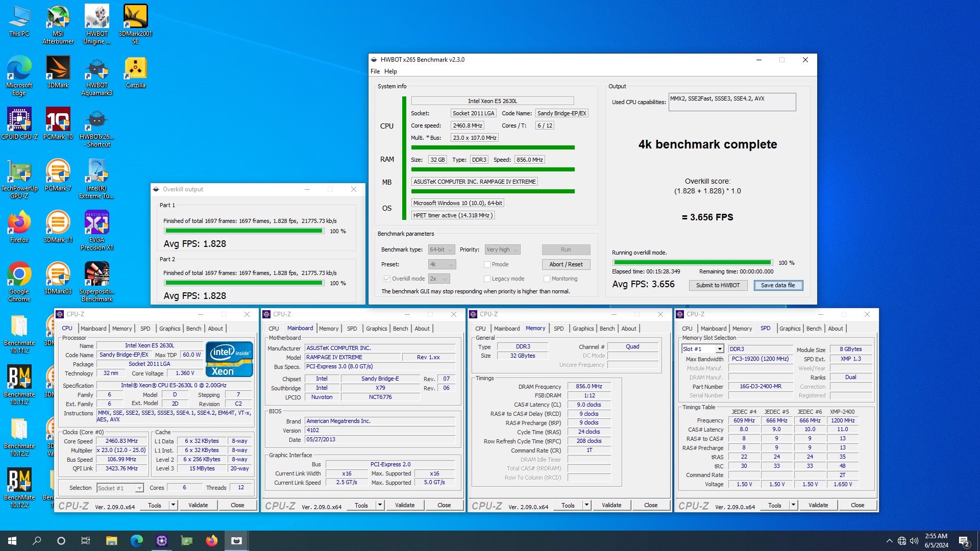Screen dimensions: 980x551
Task: Click the Running overkill mode progress bar
Action: [693, 263]
